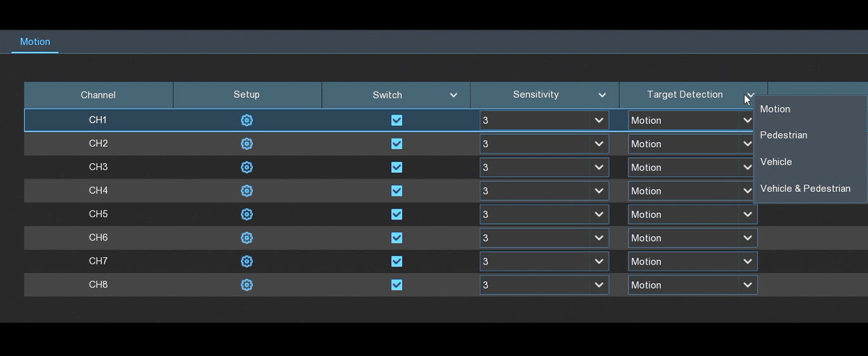
Task: Select the CH6 channel cell
Action: pyautogui.click(x=98, y=238)
